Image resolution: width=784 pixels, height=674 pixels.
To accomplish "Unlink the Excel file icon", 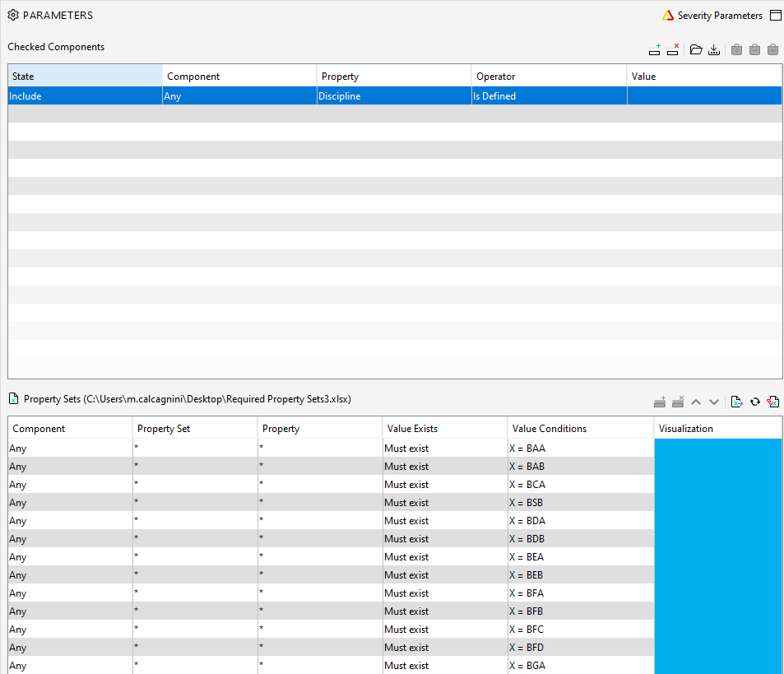I will pyautogui.click(x=773, y=402).
